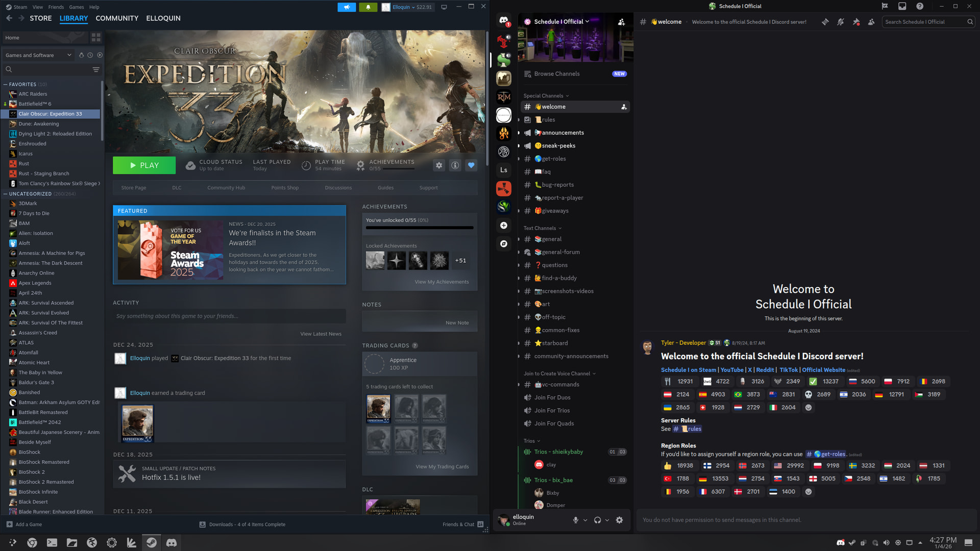Screen dimensions: 980x551
Task: Open Discord help icon
Action: point(920,6)
